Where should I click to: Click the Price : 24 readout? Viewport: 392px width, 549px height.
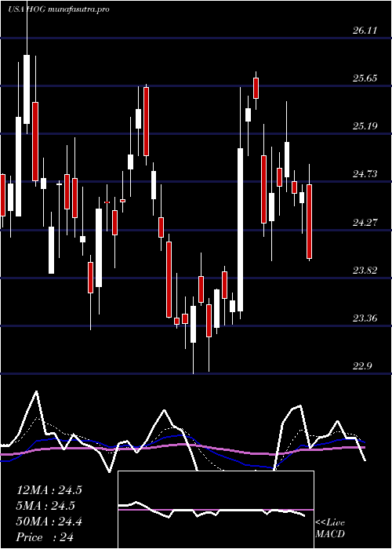45,537
